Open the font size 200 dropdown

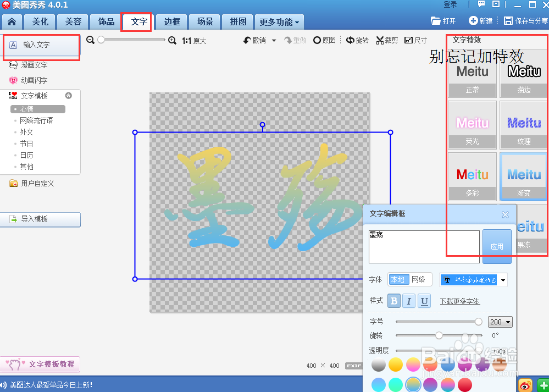500,322
